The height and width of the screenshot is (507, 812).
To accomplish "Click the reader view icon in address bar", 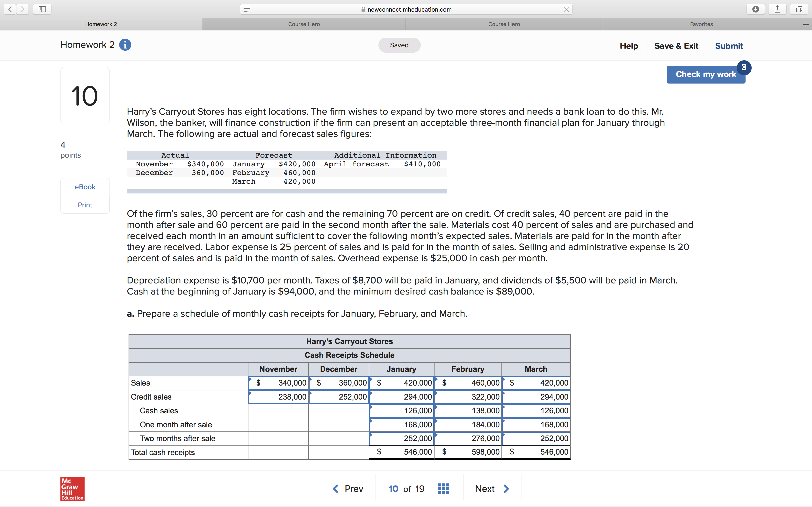I will (x=247, y=9).
